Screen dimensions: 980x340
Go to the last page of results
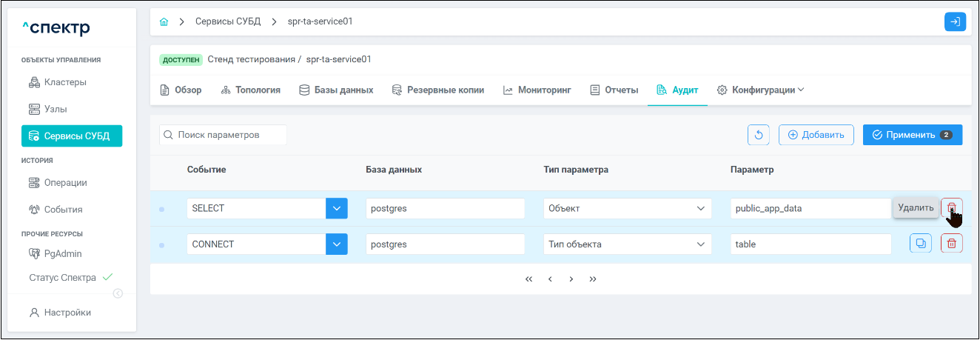click(593, 279)
